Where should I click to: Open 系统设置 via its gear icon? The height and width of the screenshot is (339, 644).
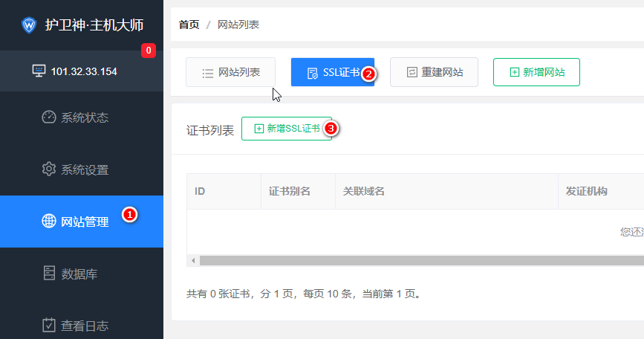(x=49, y=169)
